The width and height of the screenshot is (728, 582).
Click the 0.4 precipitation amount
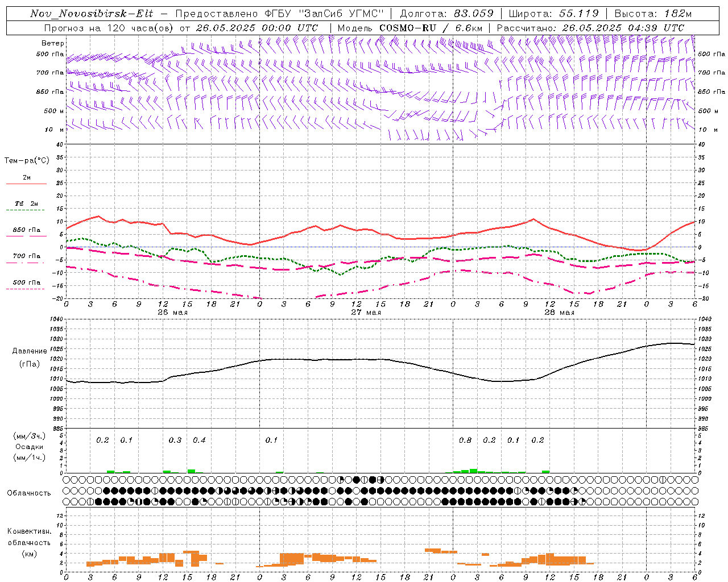[199, 440]
